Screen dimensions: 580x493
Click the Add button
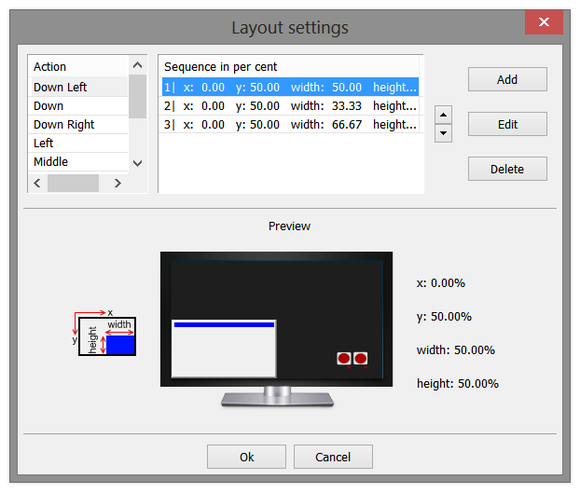tap(507, 79)
